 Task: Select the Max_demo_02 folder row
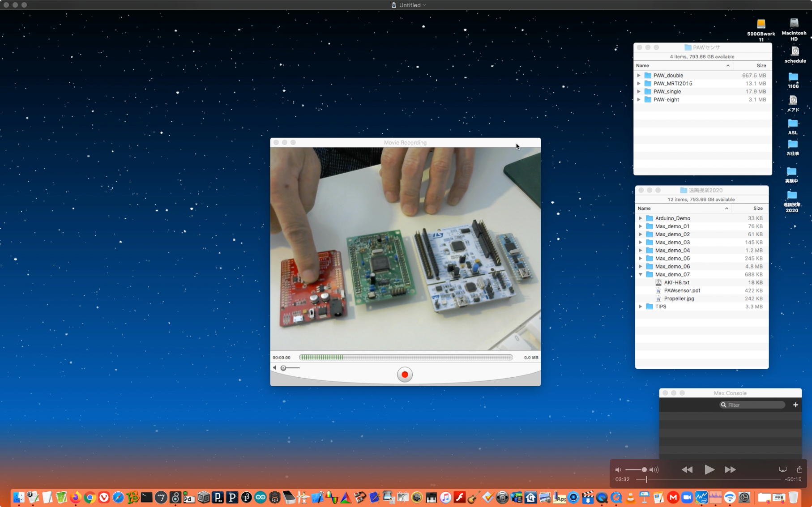click(x=702, y=234)
